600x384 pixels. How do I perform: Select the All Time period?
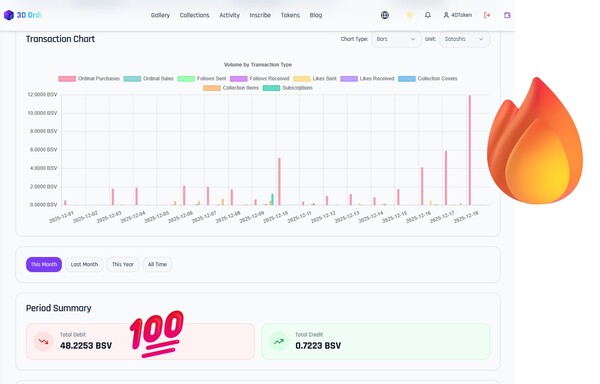click(x=157, y=264)
